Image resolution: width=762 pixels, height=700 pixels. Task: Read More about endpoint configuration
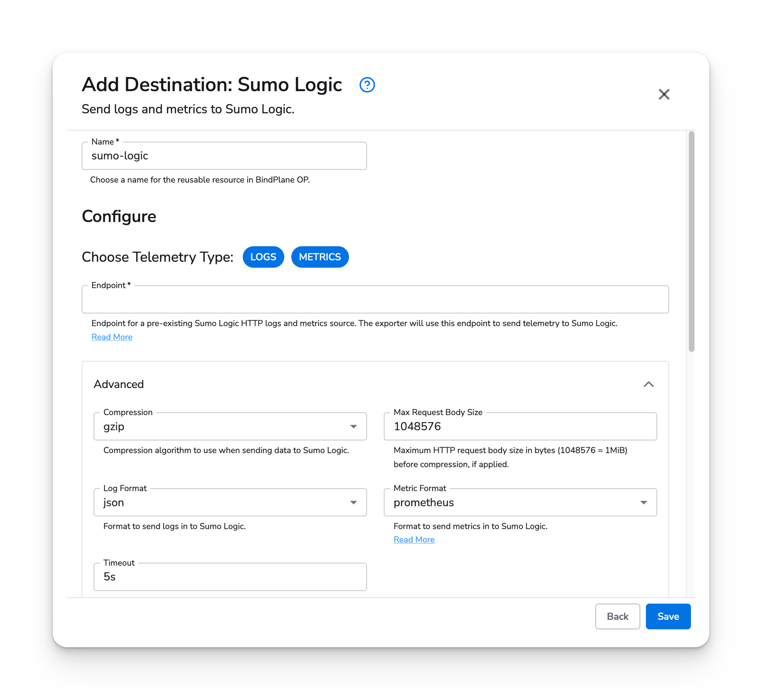[112, 337]
